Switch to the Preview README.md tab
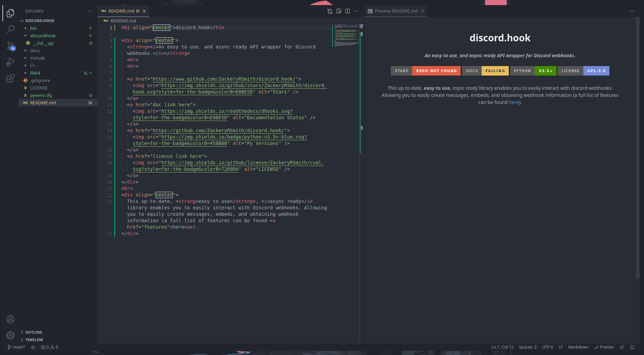Image resolution: width=644 pixels, height=355 pixels. tap(396, 11)
